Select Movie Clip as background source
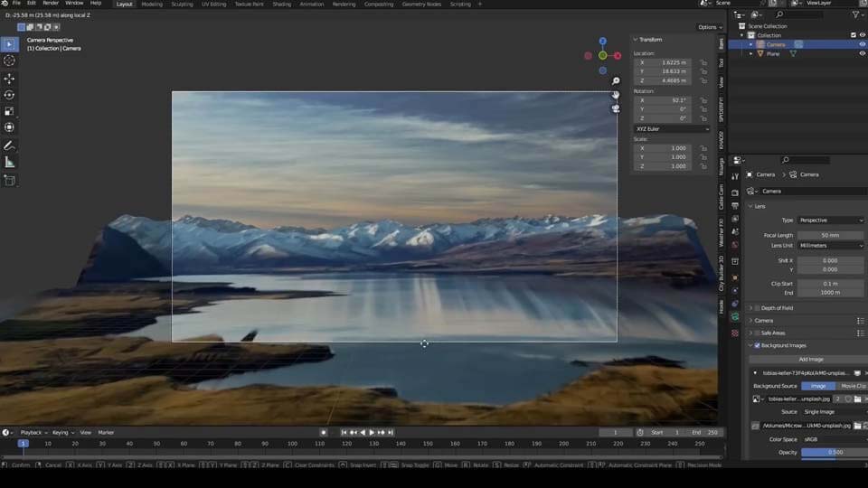Viewport: 868px width, 488px height. (852, 386)
